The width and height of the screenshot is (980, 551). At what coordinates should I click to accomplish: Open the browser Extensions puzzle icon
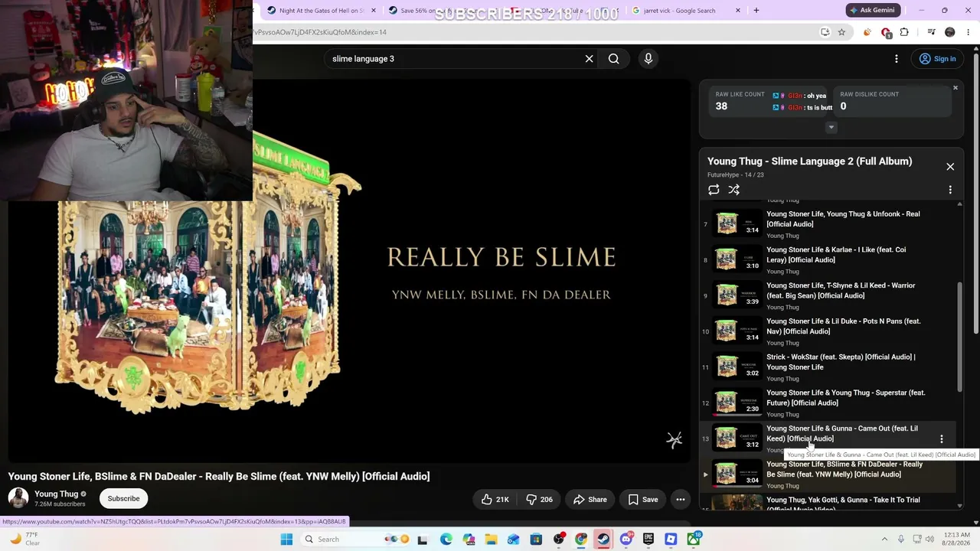[x=904, y=32]
